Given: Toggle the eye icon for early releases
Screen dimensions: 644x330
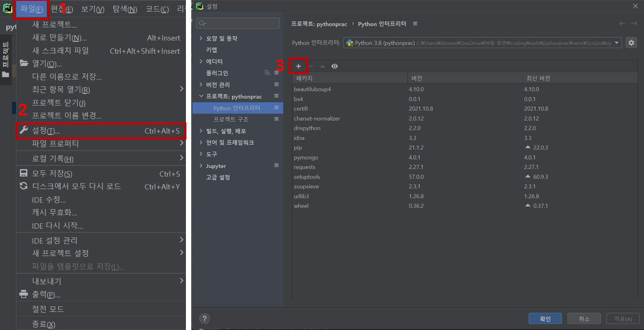Looking at the screenshot, I should point(334,66).
